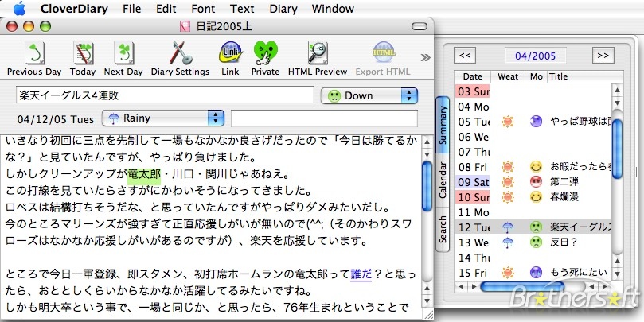Image resolution: width=644 pixels, height=322 pixels.
Task: Click red mood face in 09 Sat row
Action: pyautogui.click(x=536, y=182)
